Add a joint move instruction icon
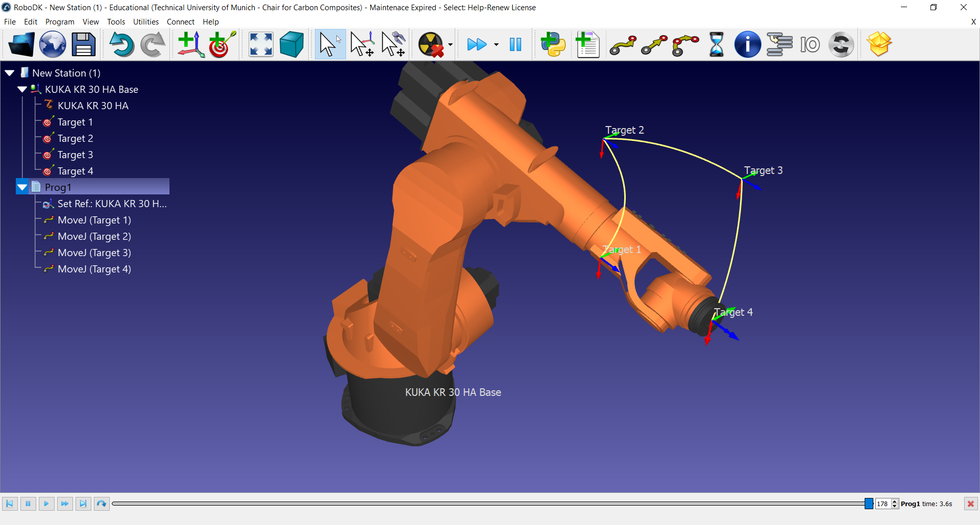This screenshot has height=525, width=980. point(623,44)
